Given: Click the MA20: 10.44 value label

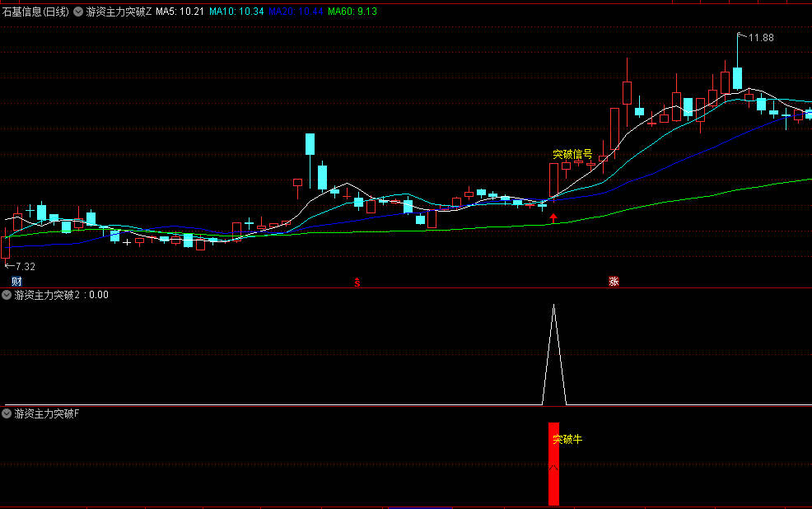Looking at the screenshot, I should tap(296, 12).
